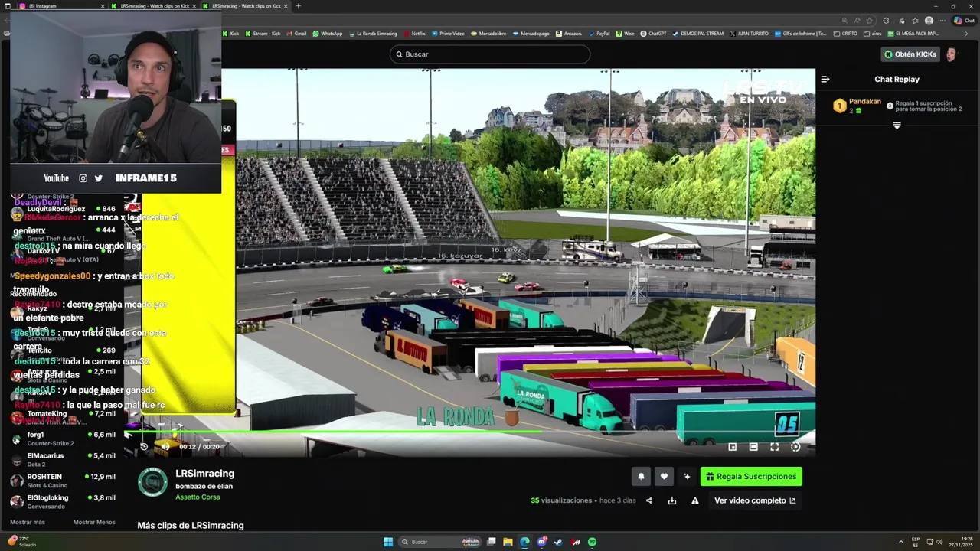Open La Ronda Simracing bookmark

click(373, 34)
